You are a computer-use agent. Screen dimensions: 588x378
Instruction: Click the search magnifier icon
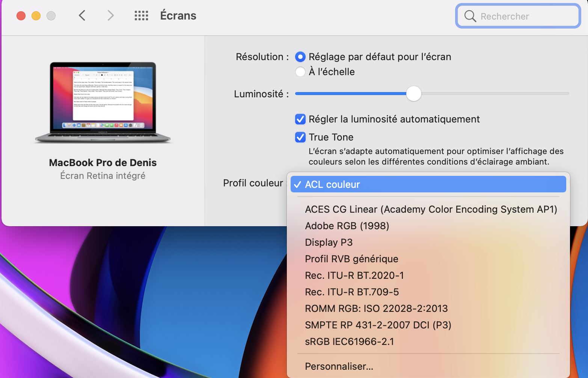coord(470,16)
